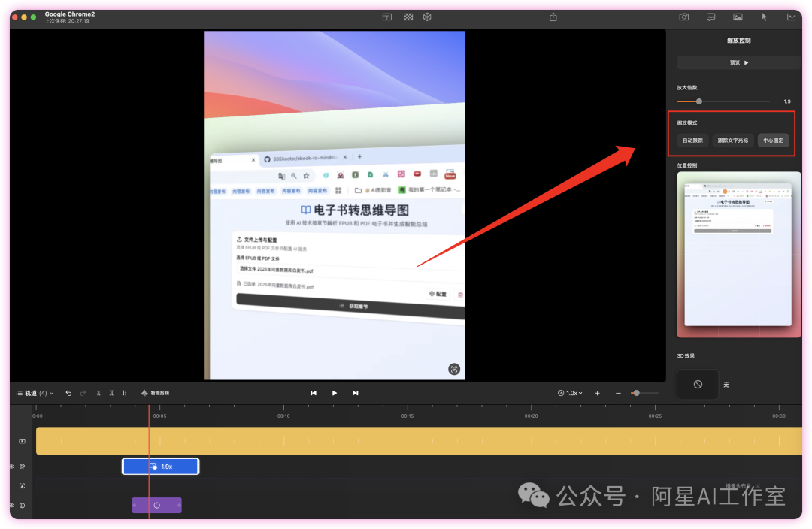Open the speech bubble captions icon
The height and width of the screenshot is (529, 812).
pyautogui.click(x=711, y=17)
